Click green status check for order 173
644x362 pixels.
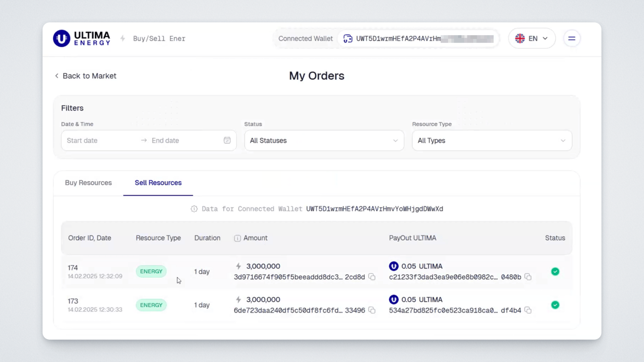pyautogui.click(x=555, y=305)
